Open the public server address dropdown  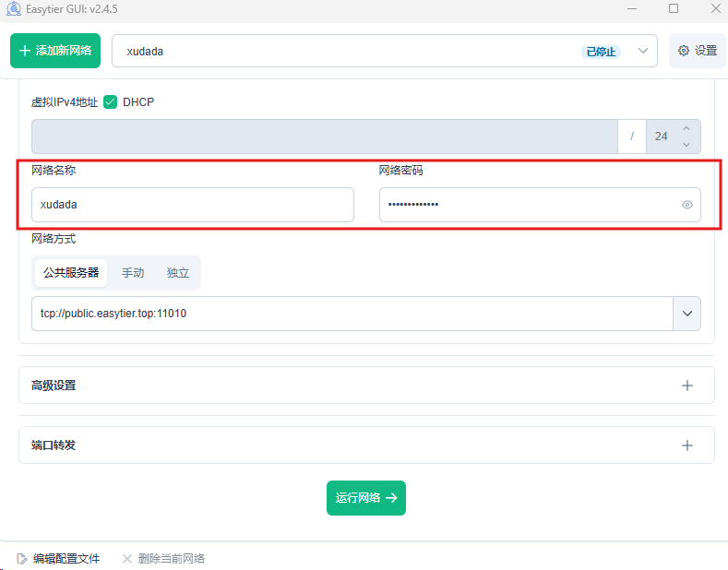(686, 314)
